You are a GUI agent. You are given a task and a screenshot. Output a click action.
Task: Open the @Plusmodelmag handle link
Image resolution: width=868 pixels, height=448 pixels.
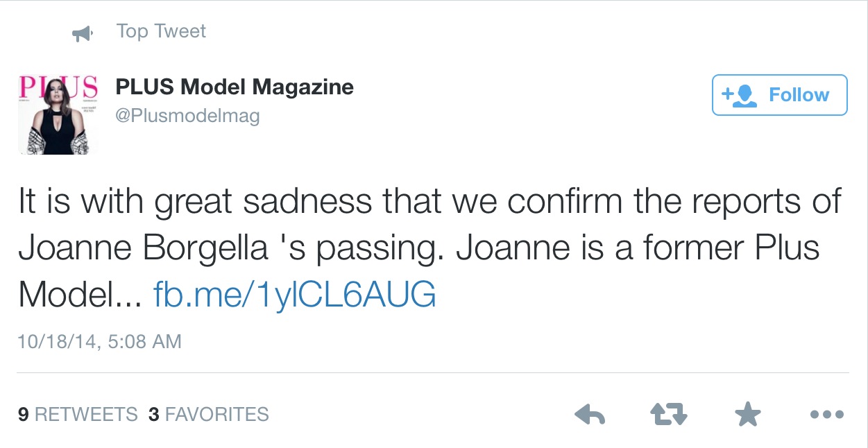click(187, 115)
